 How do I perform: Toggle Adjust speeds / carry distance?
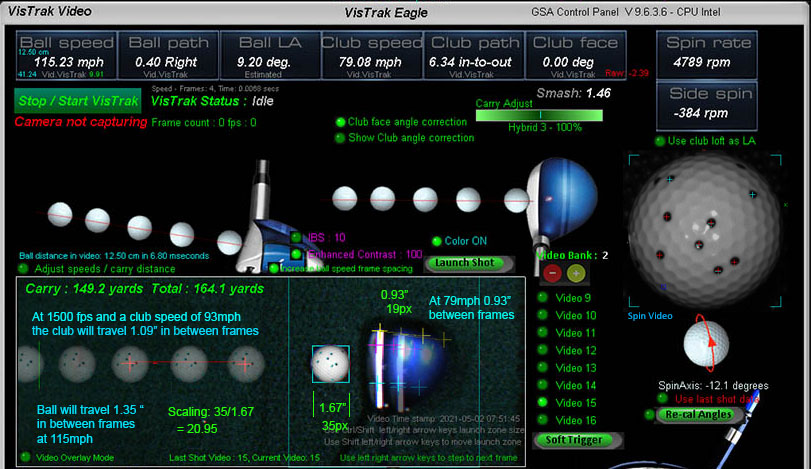click(x=23, y=268)
